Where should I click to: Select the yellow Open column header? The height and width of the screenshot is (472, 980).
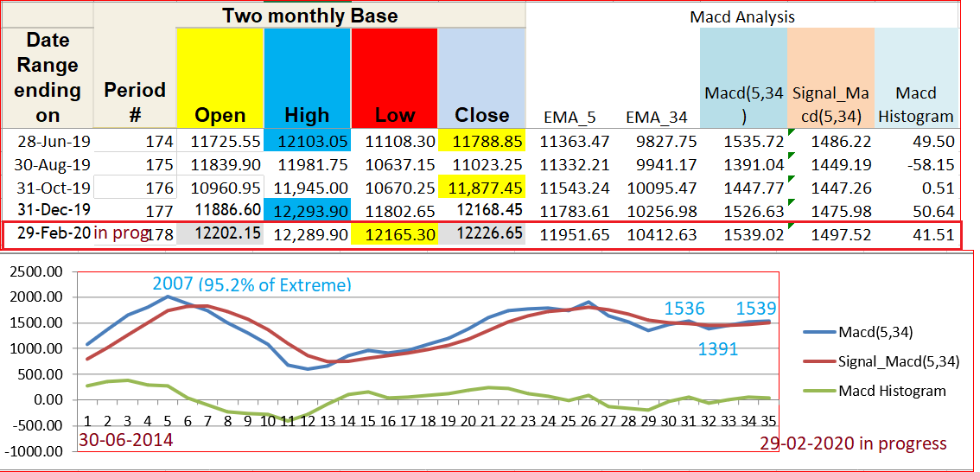[220, 78]
